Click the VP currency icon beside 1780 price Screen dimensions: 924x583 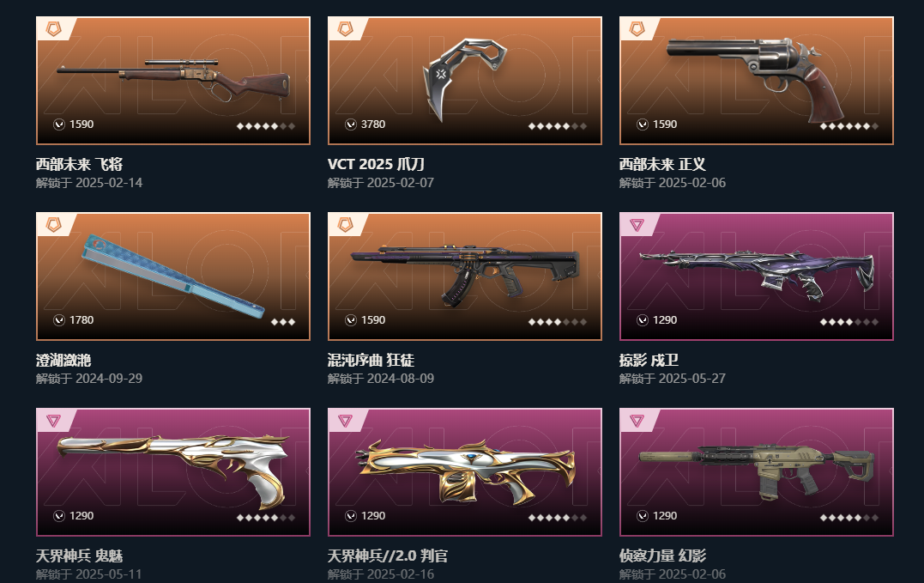59,320
